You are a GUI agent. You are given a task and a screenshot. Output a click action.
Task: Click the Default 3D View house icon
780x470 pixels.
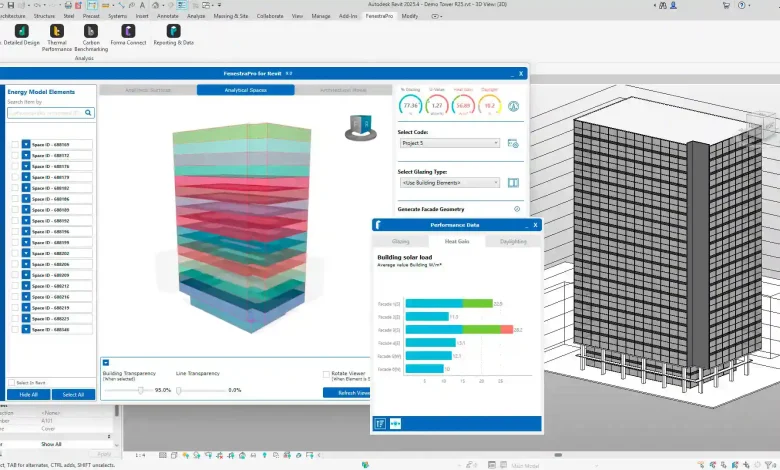(156, 5)
